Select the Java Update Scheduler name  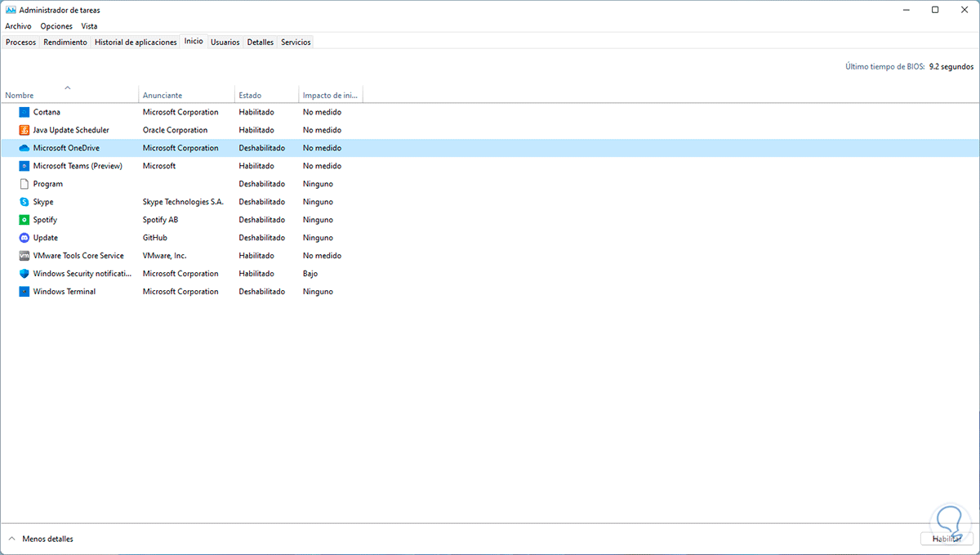(x=71, y=130)
